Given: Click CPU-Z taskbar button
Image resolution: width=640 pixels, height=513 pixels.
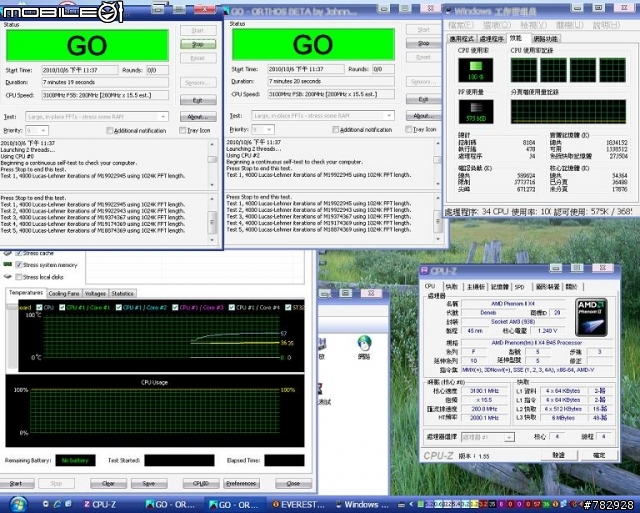Looking at the screenshot, I should pyautogui.click(x=101, y=504).
